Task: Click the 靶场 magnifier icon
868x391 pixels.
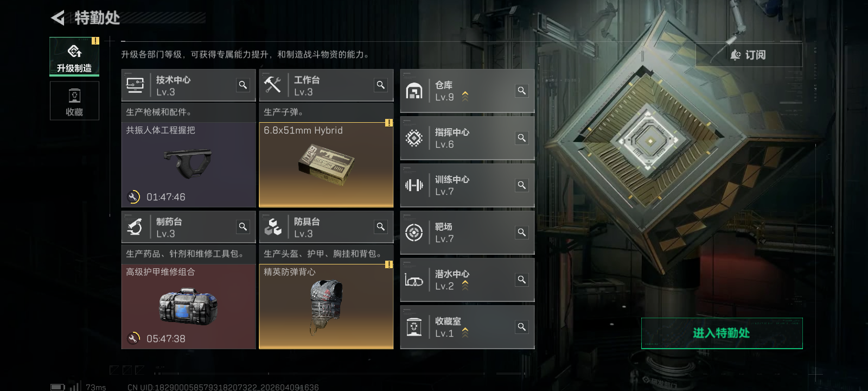Action: point(522,232)
